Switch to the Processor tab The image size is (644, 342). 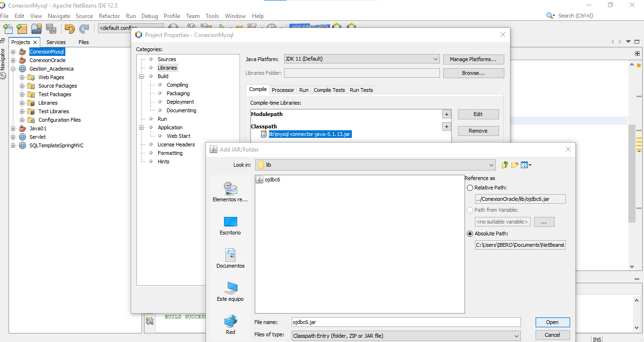pos(283,90)
